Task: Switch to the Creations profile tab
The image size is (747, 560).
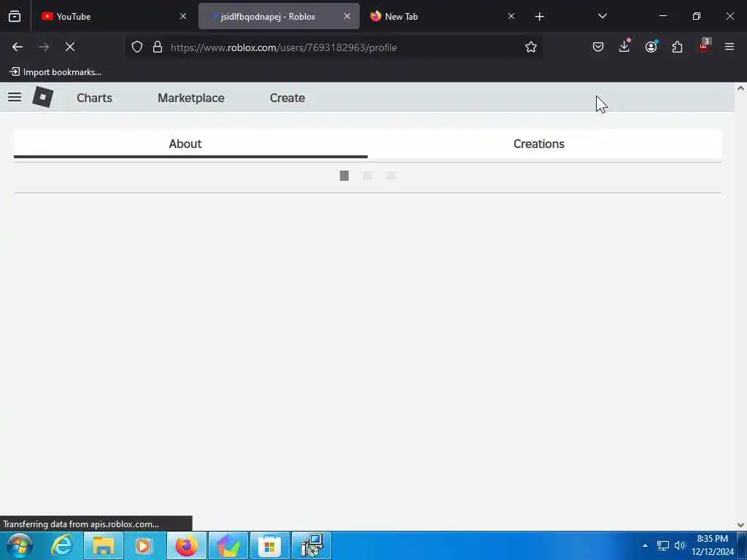Action: coord(544,144)
